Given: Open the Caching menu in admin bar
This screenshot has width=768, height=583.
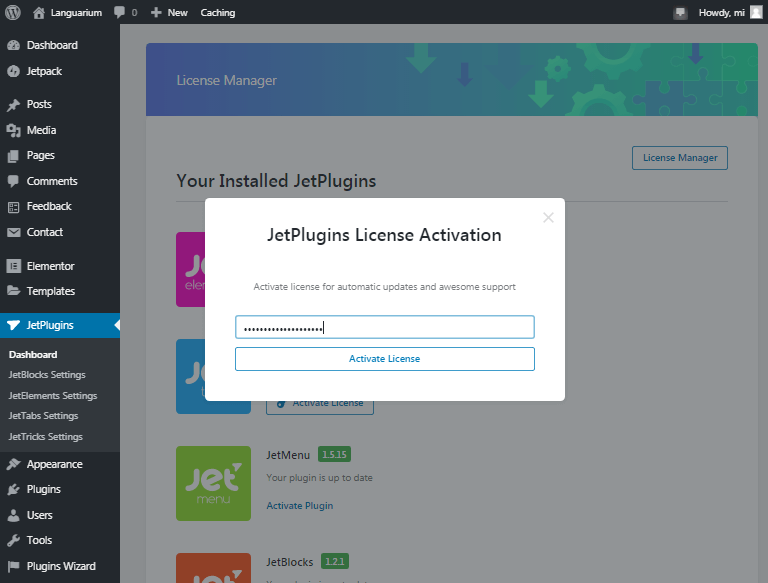Looking at the screenshot, I should pos(217,12).
